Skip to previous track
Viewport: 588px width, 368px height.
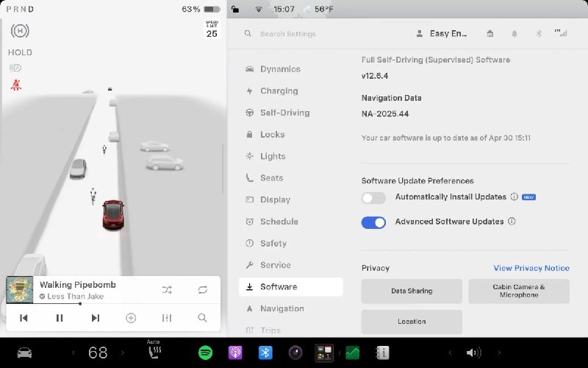[24, 318]
